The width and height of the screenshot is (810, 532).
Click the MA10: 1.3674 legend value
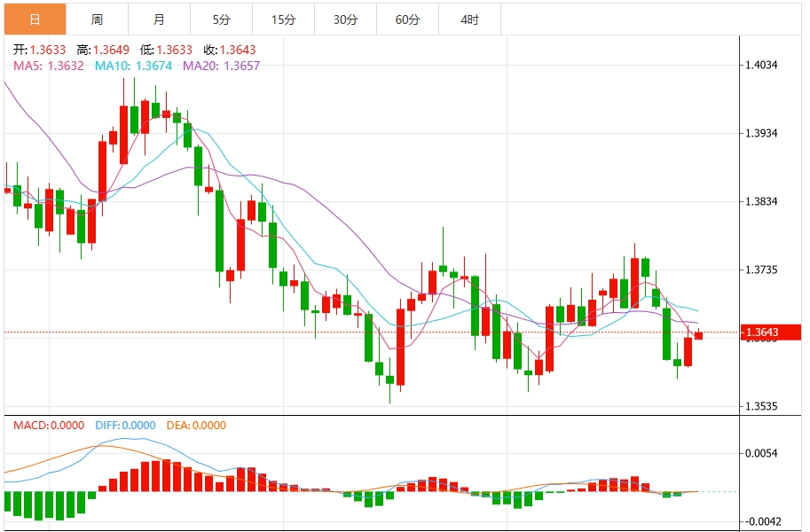click(133, 66)
